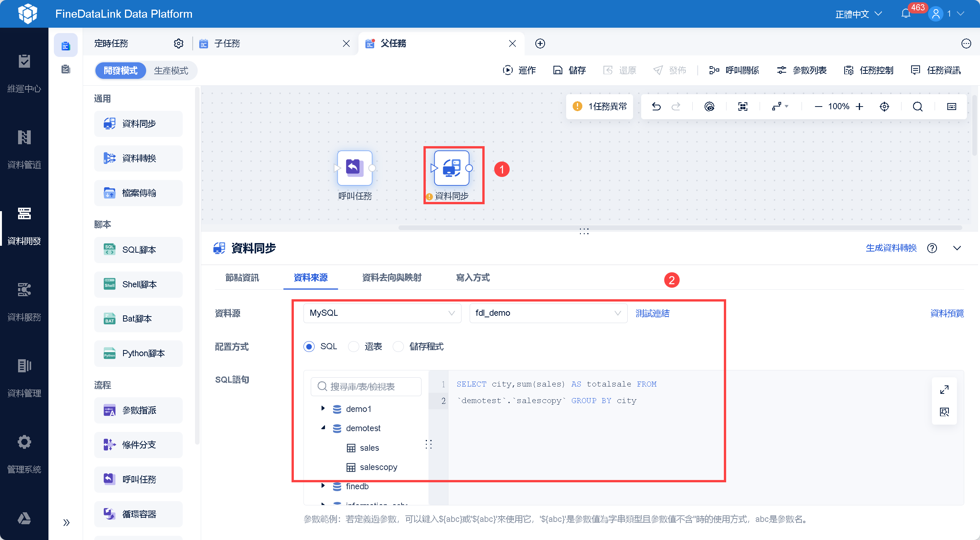Collapse the demotest database node
This screenshot has width=980, height=540.
(323, 427)
